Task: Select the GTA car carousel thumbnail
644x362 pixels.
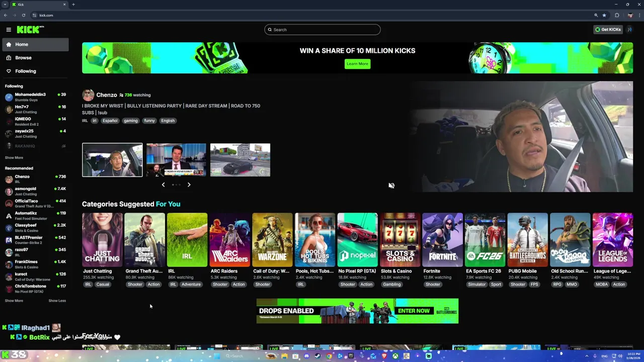Action: [240, 160]
